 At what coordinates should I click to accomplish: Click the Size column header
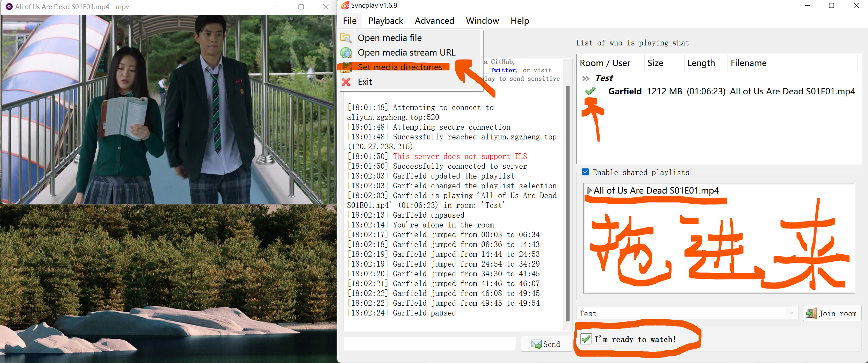[664, 63]
